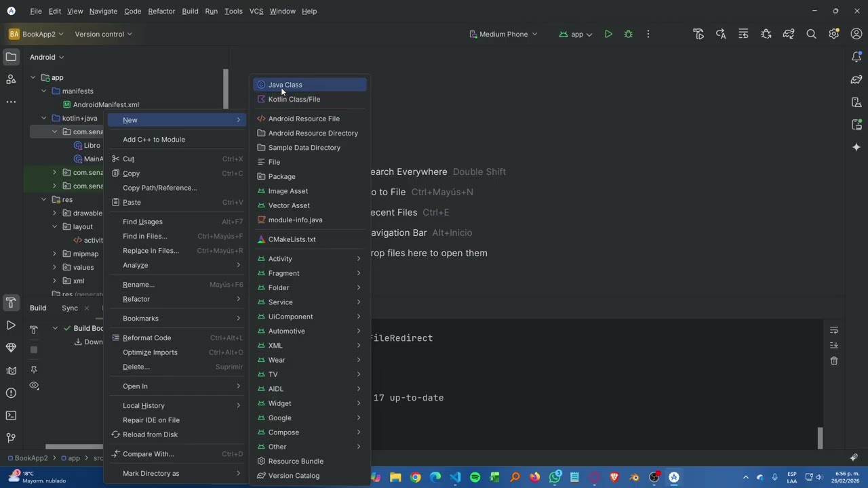Expand the values folder node
This screenshot has height=488, width=868.
point(54,267)
